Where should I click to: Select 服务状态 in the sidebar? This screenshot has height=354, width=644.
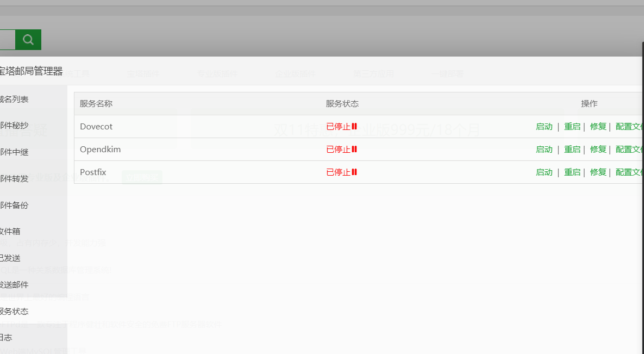pyautogui.click(x=14, y=311)
